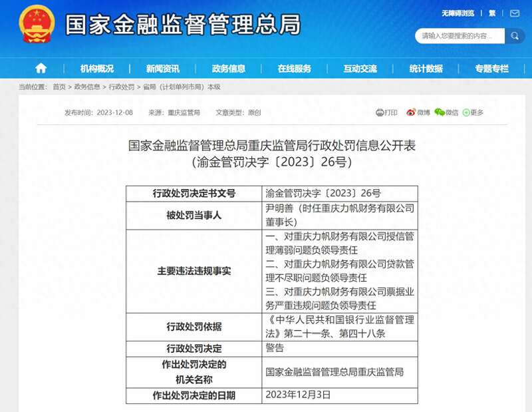Click the legal basis text 银行业监督管理法
Screen dimensions: 532x412
[x=340, y=327]
